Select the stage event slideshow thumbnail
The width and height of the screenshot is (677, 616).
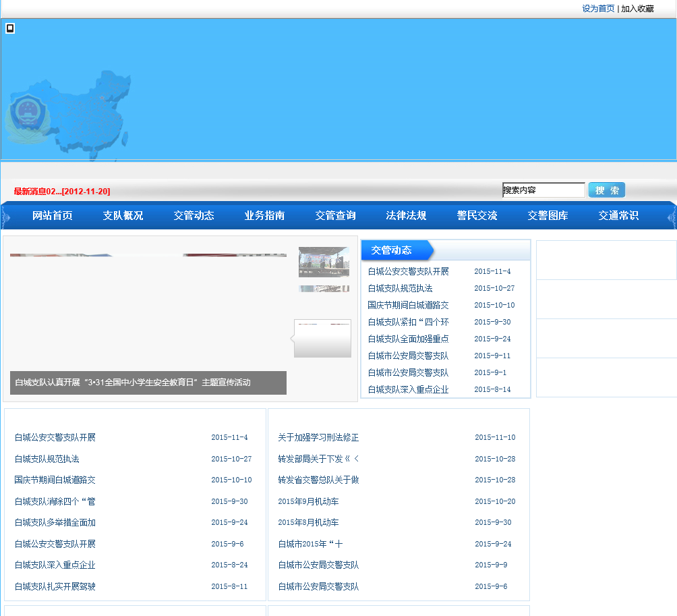(x=324, y=262)
